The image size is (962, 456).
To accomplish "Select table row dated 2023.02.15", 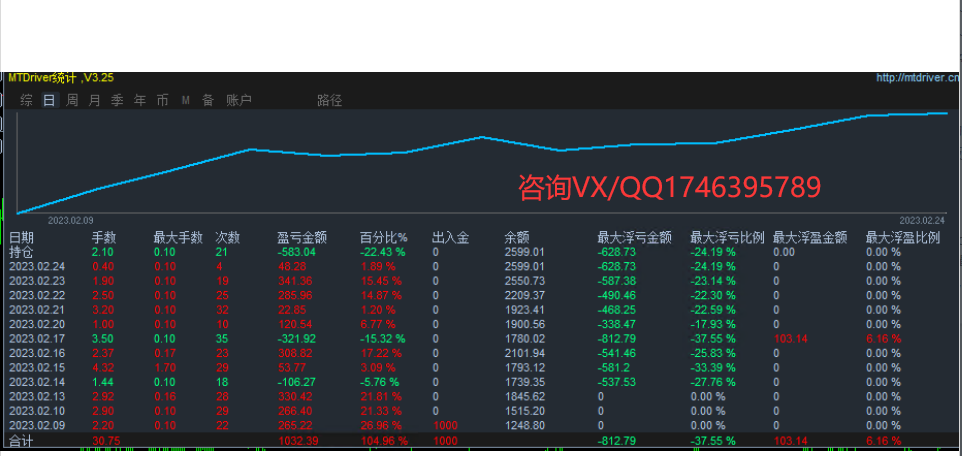I will tap(481, 368).
